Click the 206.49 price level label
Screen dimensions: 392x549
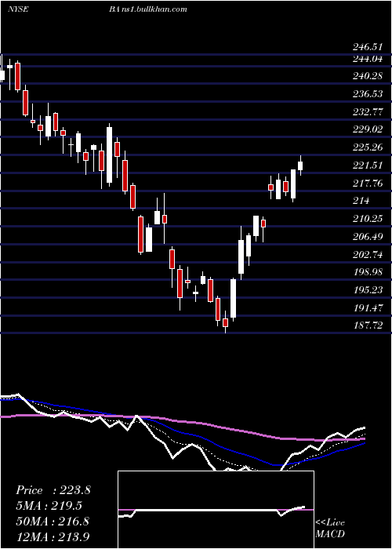(x=367, y=237)
